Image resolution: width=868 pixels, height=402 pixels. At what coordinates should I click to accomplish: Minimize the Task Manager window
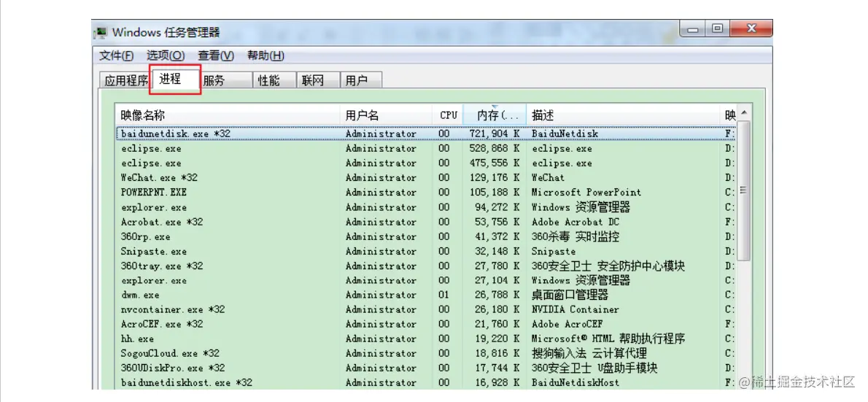[694, 28]
